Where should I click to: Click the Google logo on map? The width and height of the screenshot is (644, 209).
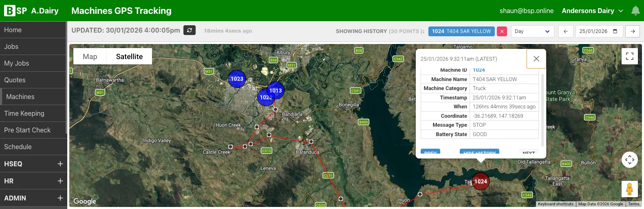click(85, 201)
